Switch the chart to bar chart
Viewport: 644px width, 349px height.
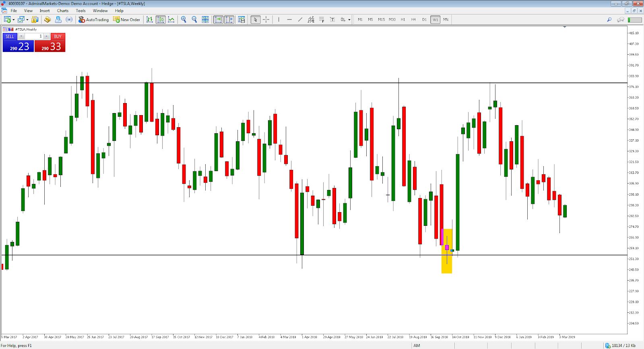tap(150, 19)
